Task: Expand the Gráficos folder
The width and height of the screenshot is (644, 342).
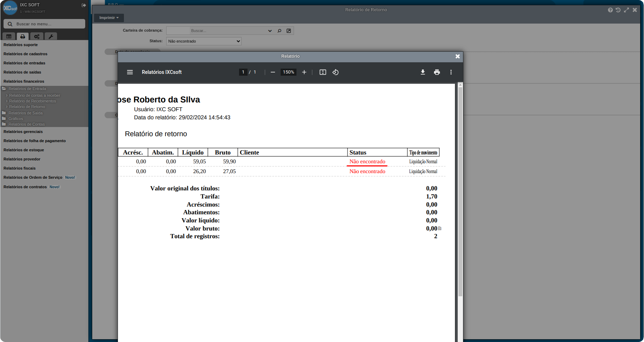Action: [15, 119]
